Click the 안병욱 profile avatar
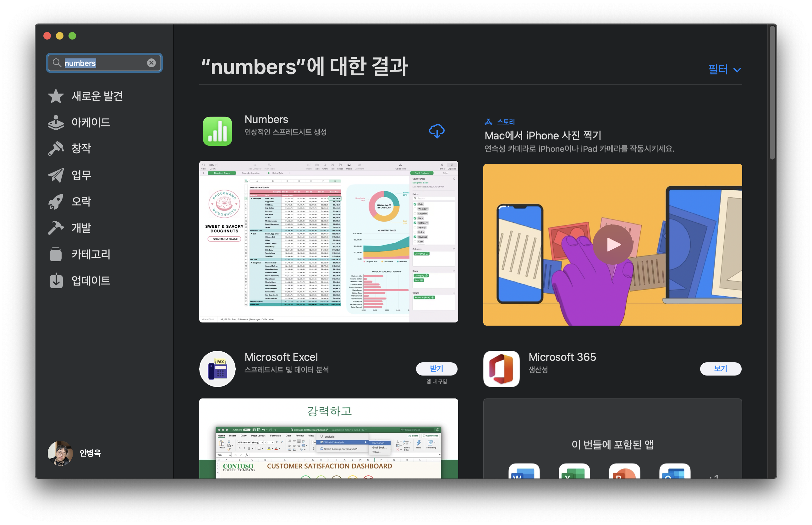 point(60,453)
